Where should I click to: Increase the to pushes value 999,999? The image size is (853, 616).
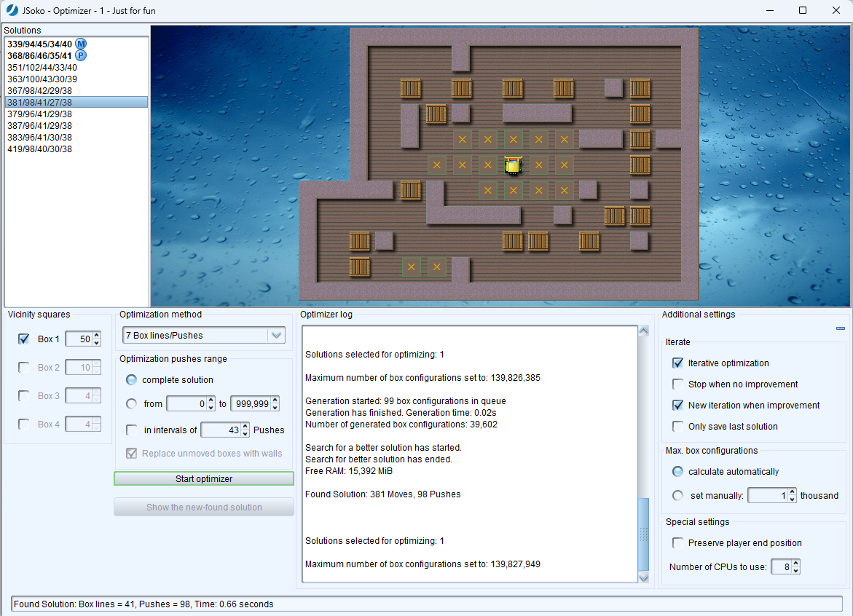pos(275,400)
